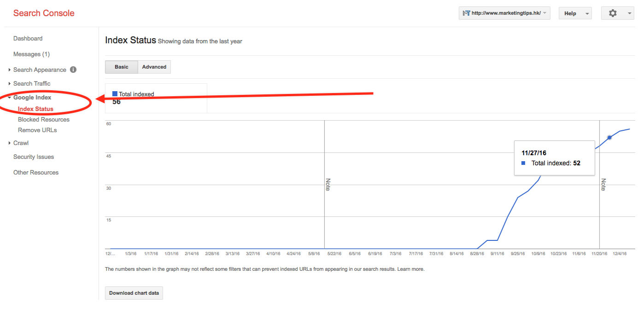644x309 pixels.
Task: Click the Index Status page heading
Action: point(130,41)
